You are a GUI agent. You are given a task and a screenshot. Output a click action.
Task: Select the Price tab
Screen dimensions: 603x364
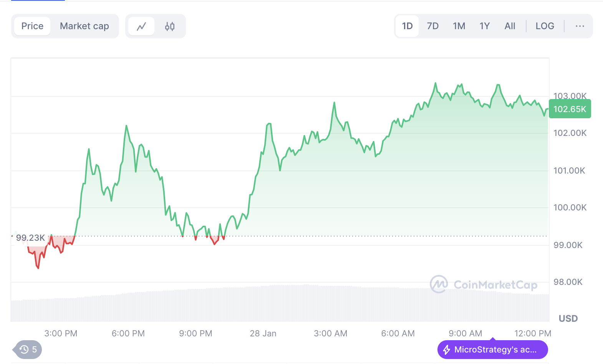[x=32, y=26]
